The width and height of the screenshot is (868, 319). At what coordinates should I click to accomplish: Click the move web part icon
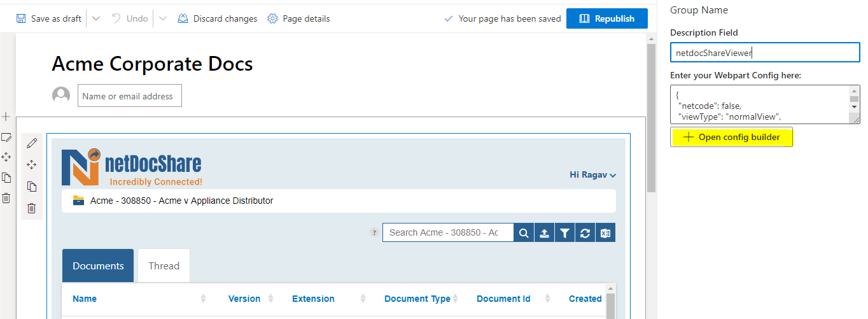[32, 164]
